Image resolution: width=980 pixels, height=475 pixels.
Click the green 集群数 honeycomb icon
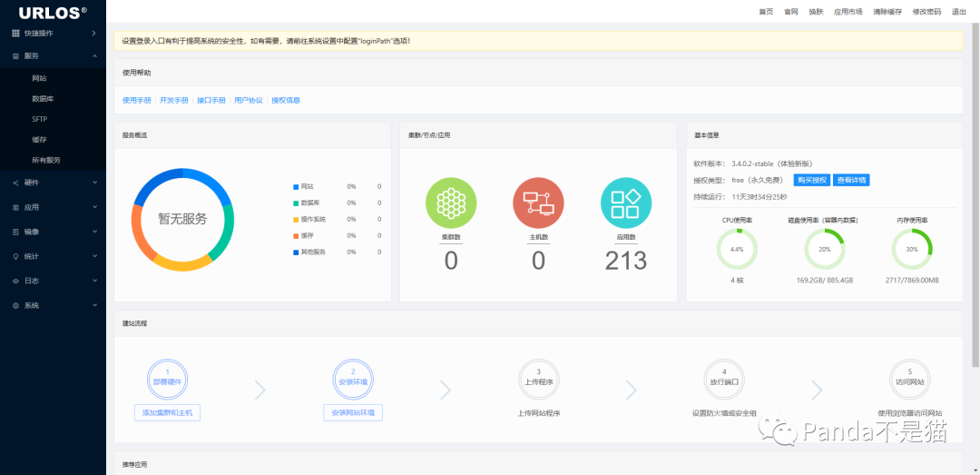coord(451,203)
